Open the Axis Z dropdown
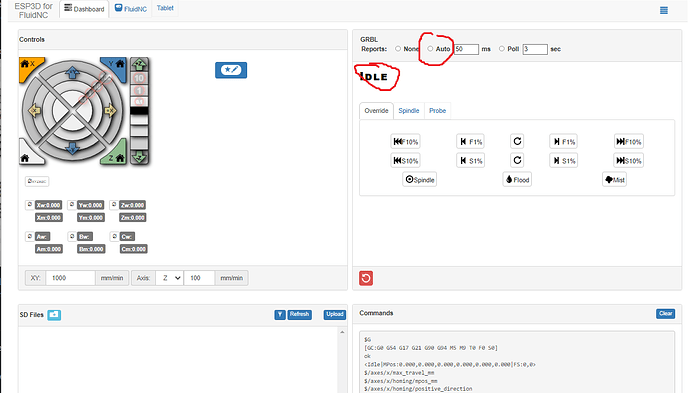 coord(169,278)
